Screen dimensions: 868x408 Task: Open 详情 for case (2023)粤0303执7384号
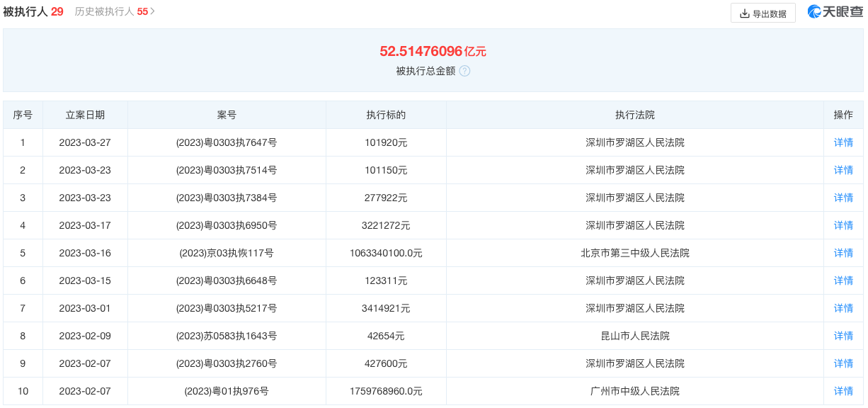[843, 198]
